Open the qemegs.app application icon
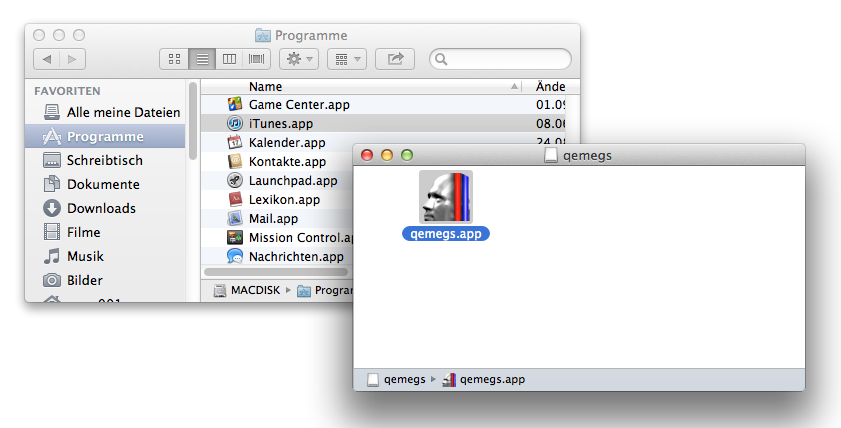The width and height of the screenshot is (841, 428). pos(445,197)
